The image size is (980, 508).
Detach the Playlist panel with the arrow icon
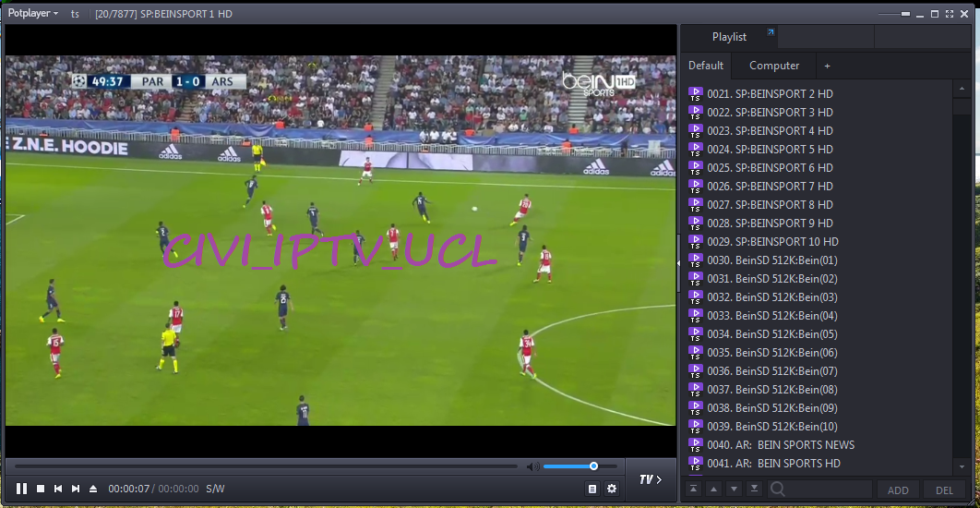coord(771,33)
